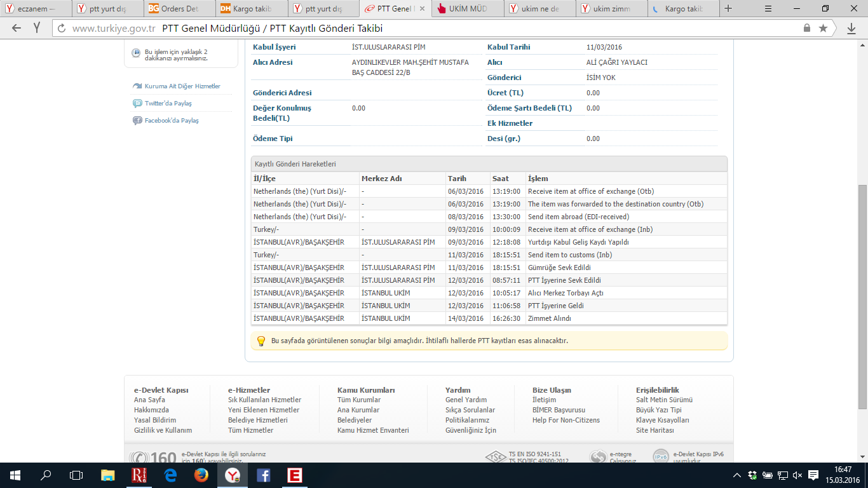Click the taskbar clock showing 16:47
The image size is (868, 488).
(x=843, y=475)
